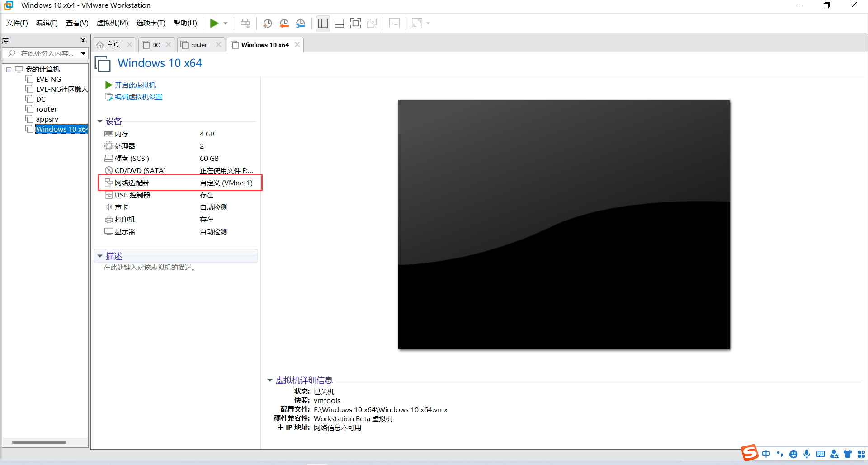Select router in the library tree
Viewport: 868px width, 465px height.
tap(47, 109)
